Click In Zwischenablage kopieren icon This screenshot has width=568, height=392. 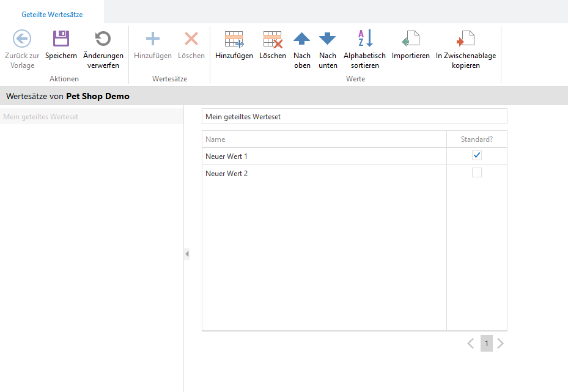(x=465, y=40)
